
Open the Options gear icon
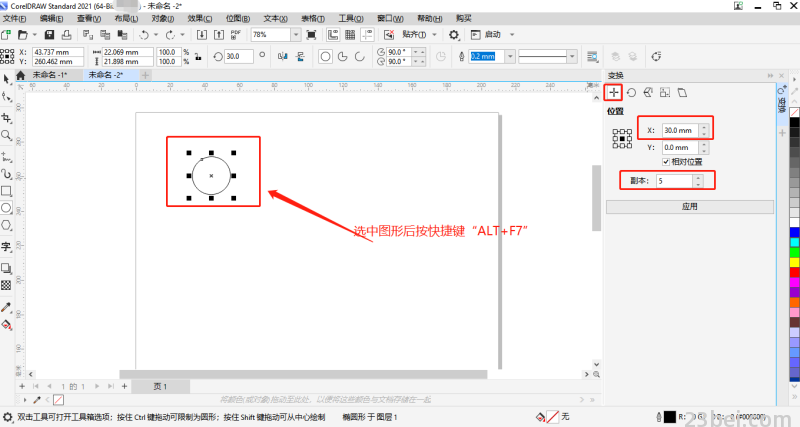(454, 35)
